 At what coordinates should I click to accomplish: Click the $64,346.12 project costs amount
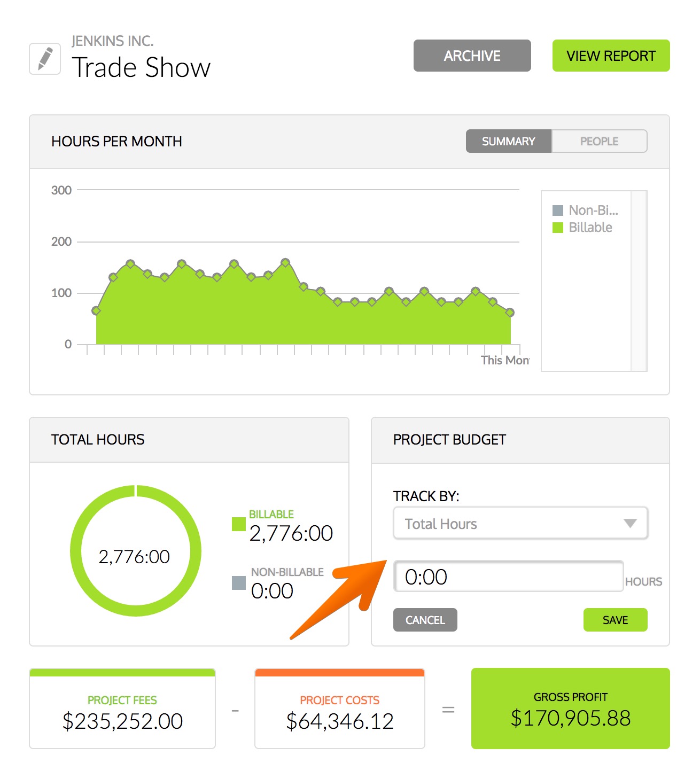(340, 721)
